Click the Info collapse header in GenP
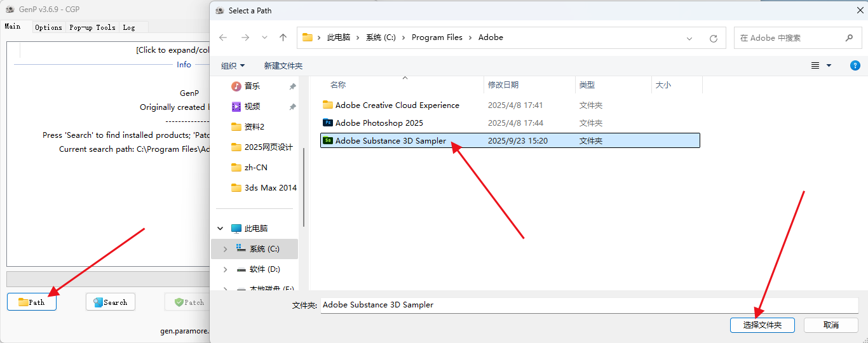 pos(184,64)
